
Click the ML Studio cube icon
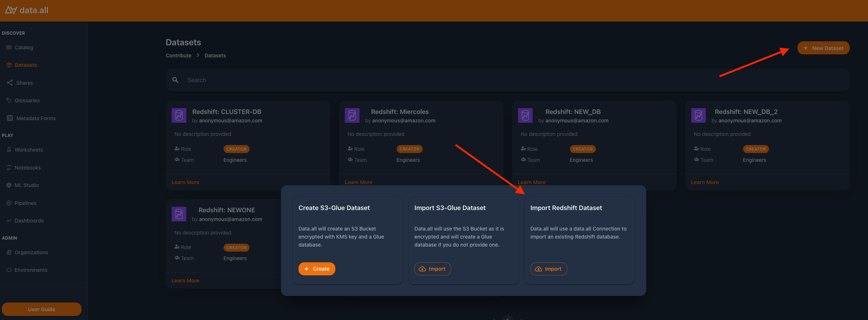(9, 185)
